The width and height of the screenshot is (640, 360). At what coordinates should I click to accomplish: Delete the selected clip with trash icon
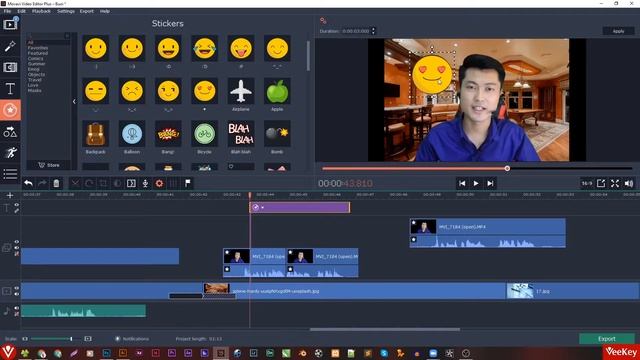[x=56, y=183]
